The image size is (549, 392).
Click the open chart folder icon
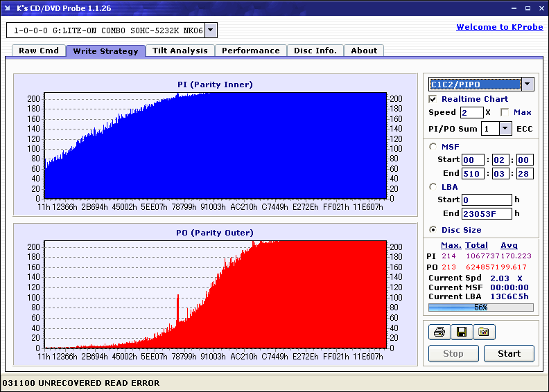(x=484, y=332)
